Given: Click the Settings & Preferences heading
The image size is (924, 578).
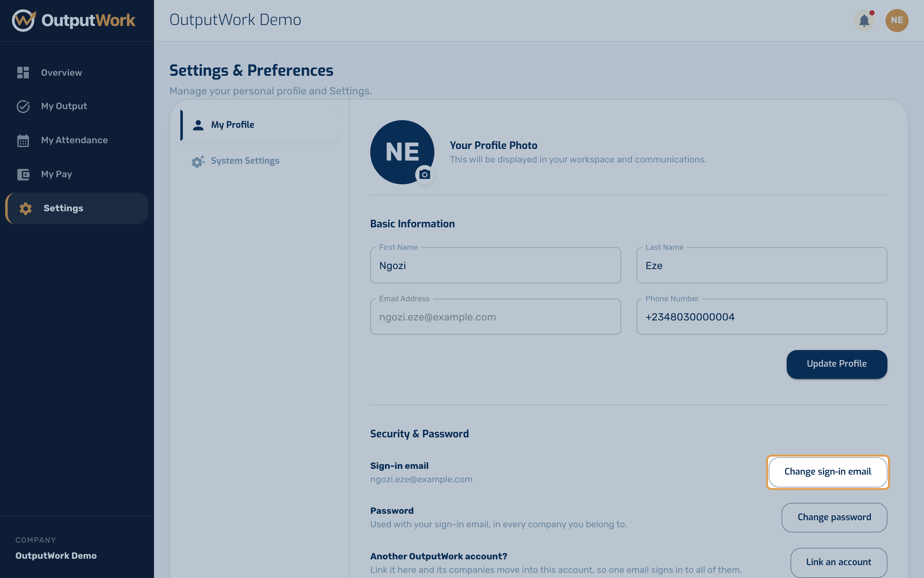Looking at the screenshot, I should click(251, 71).
